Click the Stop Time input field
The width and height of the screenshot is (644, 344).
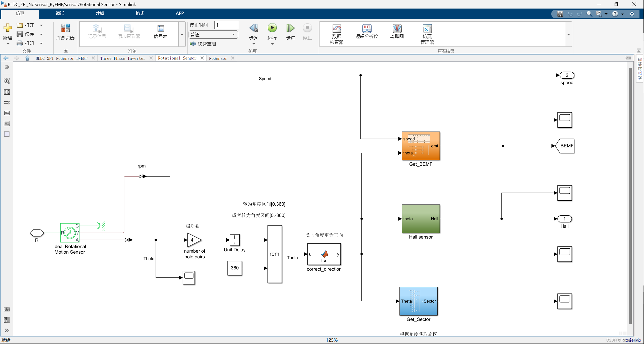point(226,25)
